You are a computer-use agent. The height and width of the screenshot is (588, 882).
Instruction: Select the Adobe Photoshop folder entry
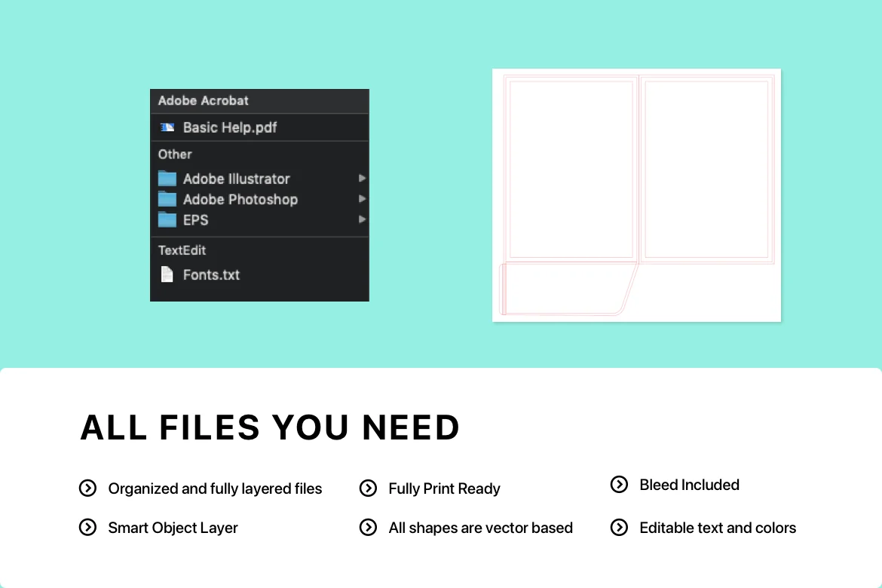(x=259, y=199)
